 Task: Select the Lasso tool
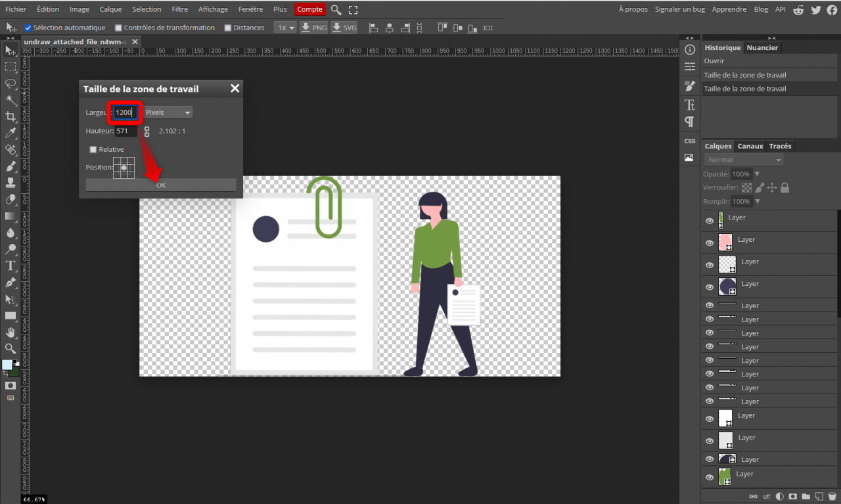11,83
